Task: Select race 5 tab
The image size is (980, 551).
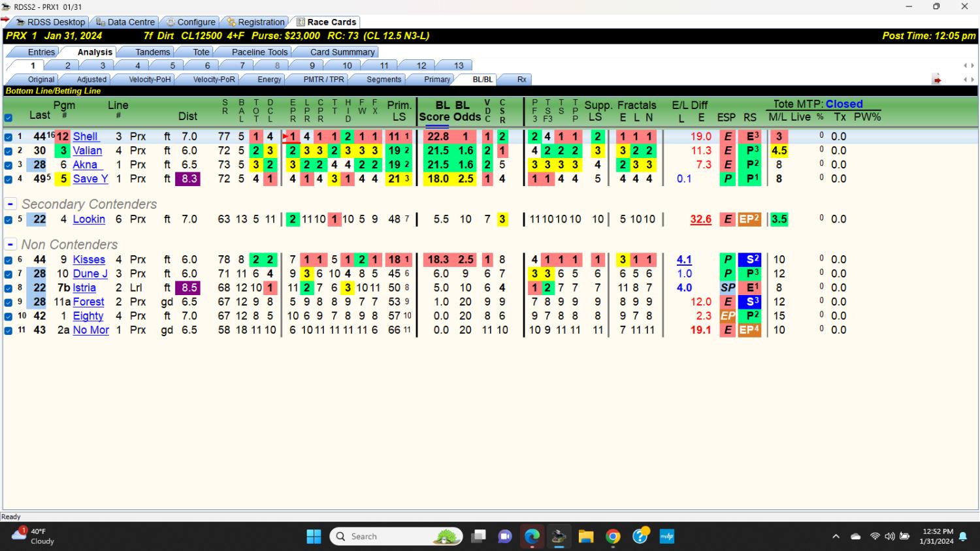Action: coord(172,66)
